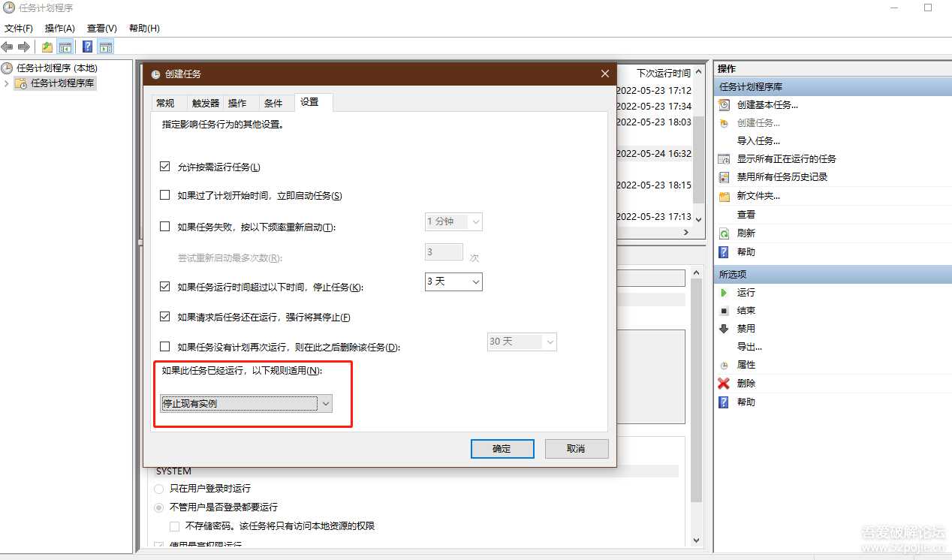Select 只在用户登录时运行 radio button
The height and width of the screenshot is (560, 952).
158,488
